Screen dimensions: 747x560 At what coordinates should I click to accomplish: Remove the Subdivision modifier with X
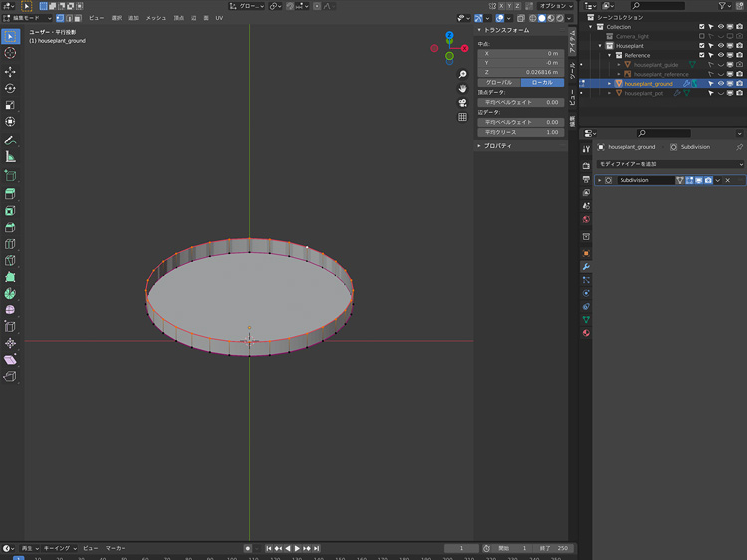click(728, 180)
